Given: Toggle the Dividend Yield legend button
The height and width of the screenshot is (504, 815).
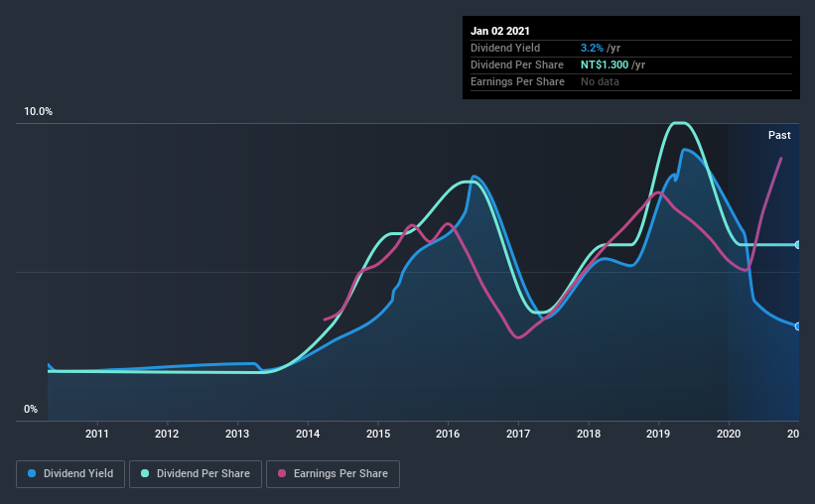Looking at the screenshot, I should [x=70, y=474].
